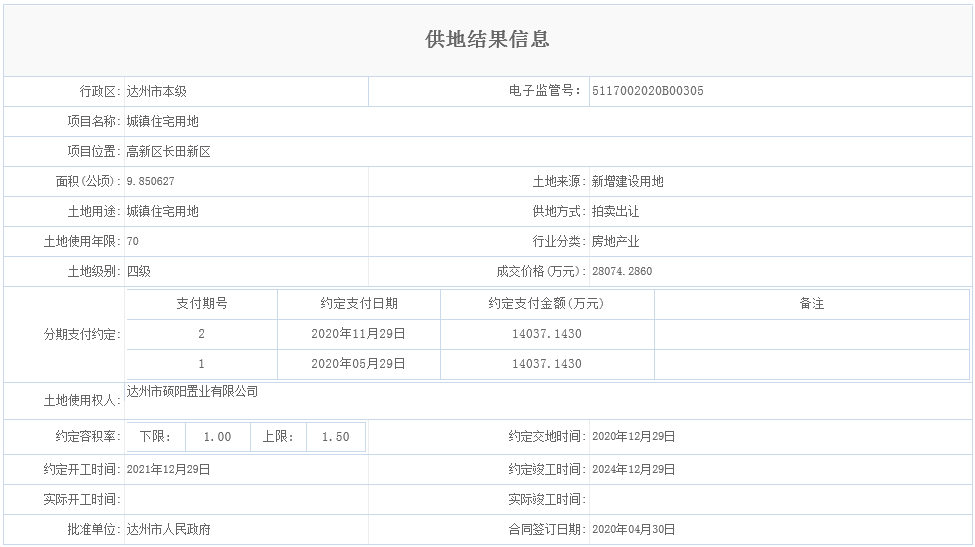Select the project name value 城镇住宅用地

[162, 121]
